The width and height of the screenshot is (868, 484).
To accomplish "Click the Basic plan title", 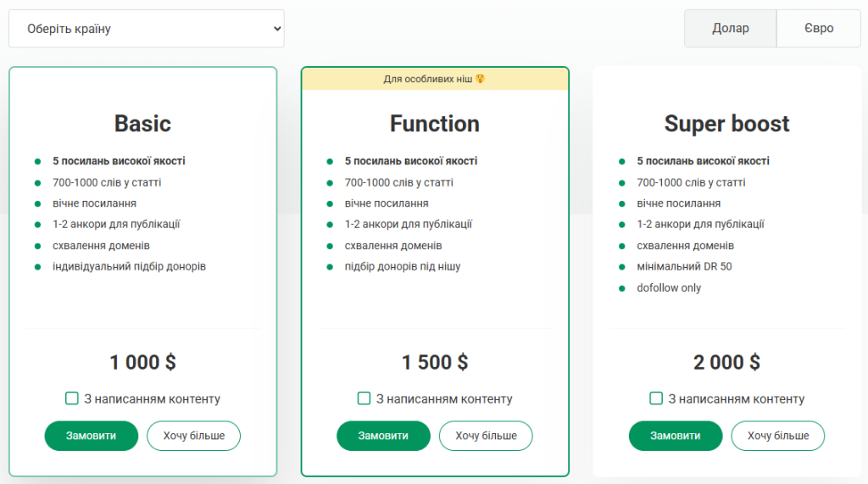I will pyautogui.click(x=142, y=124).
